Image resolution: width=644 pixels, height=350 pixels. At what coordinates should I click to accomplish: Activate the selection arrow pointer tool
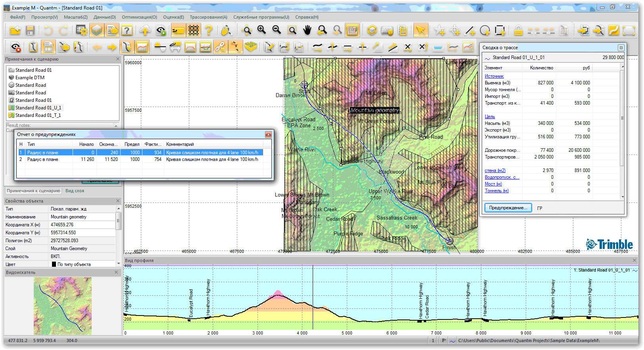pos(421,30)
